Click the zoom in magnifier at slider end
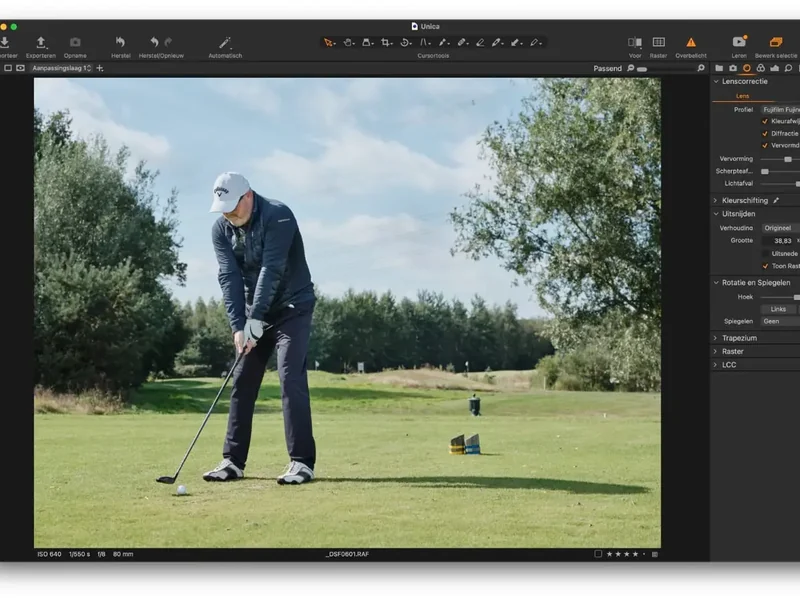The image size is (800, 600). [x=701, y=68]
